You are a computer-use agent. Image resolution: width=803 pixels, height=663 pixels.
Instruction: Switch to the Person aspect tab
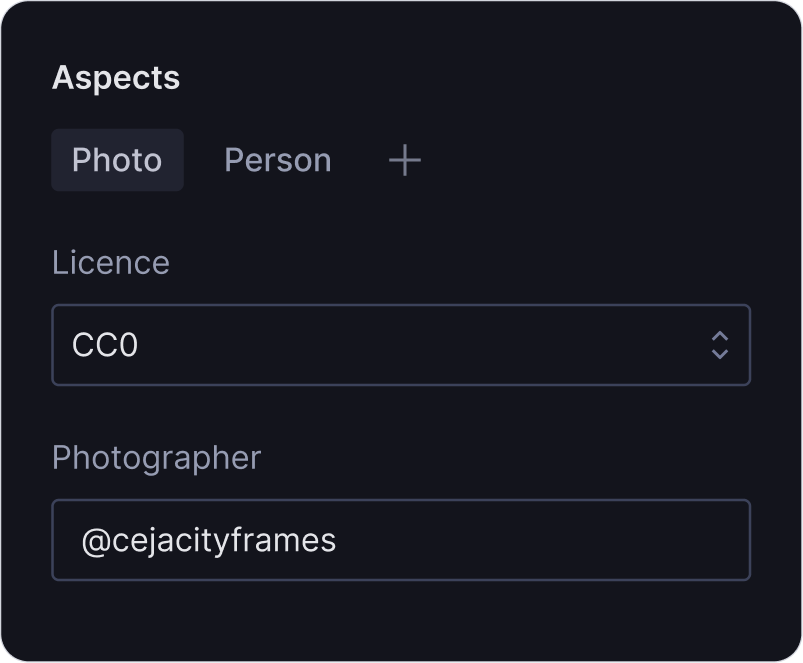click(x=277, y=160)
